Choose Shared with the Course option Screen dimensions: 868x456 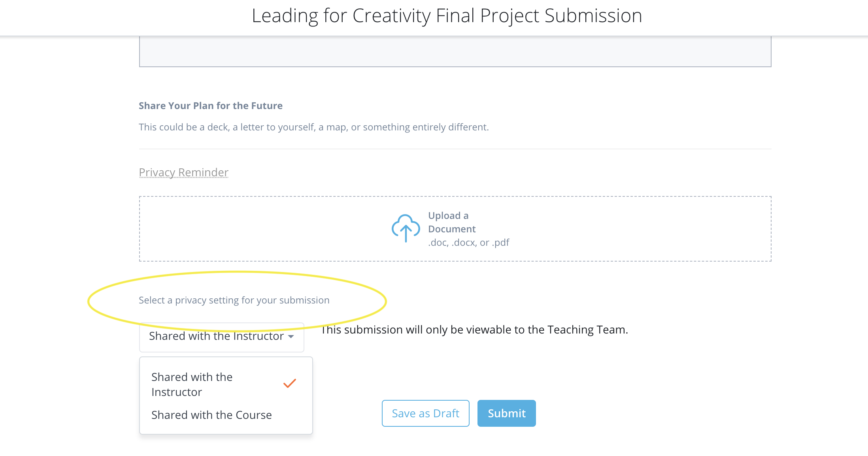[x=211, y=415]
